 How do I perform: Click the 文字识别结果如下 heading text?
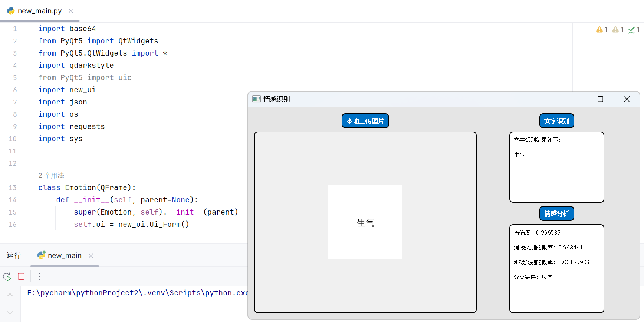click(x=538, y=140)
